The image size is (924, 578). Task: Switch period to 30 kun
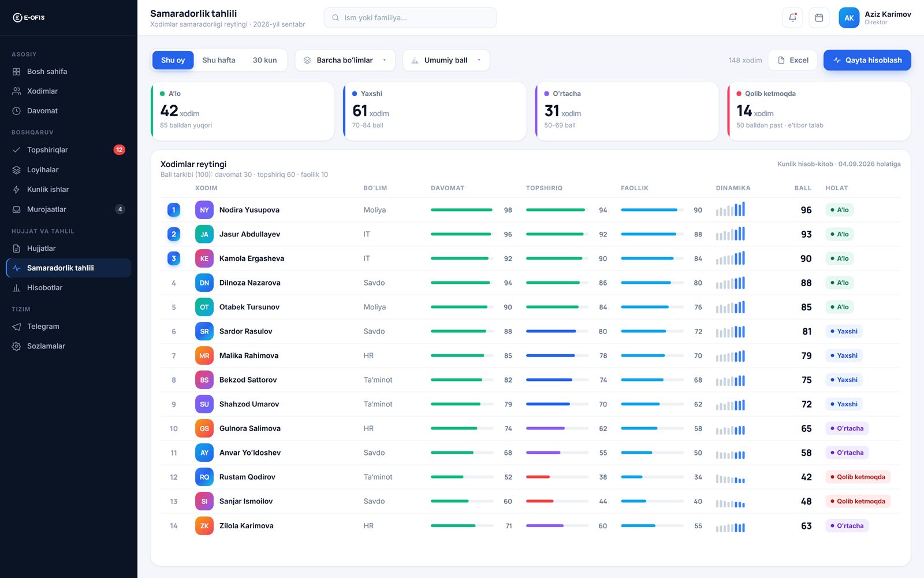coord(264,60)
